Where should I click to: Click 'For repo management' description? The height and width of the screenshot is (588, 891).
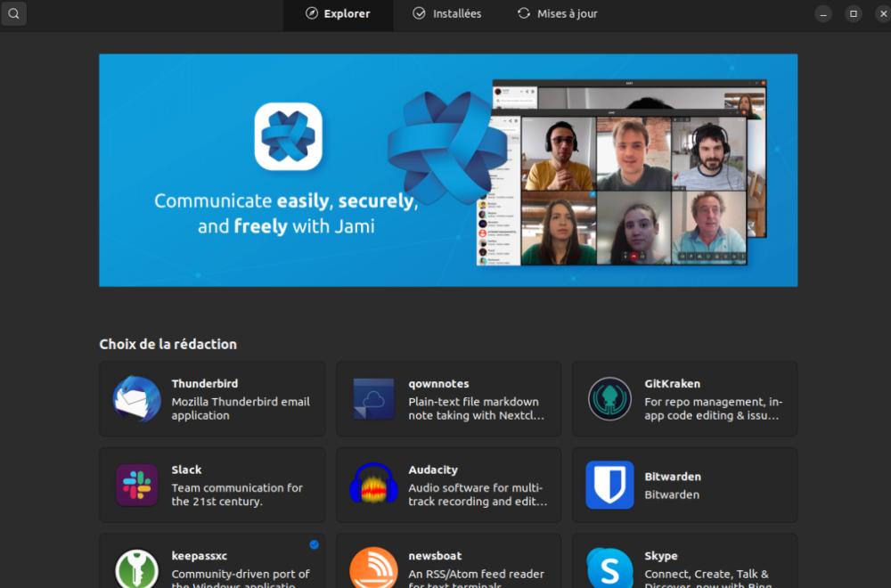[714, 408]
